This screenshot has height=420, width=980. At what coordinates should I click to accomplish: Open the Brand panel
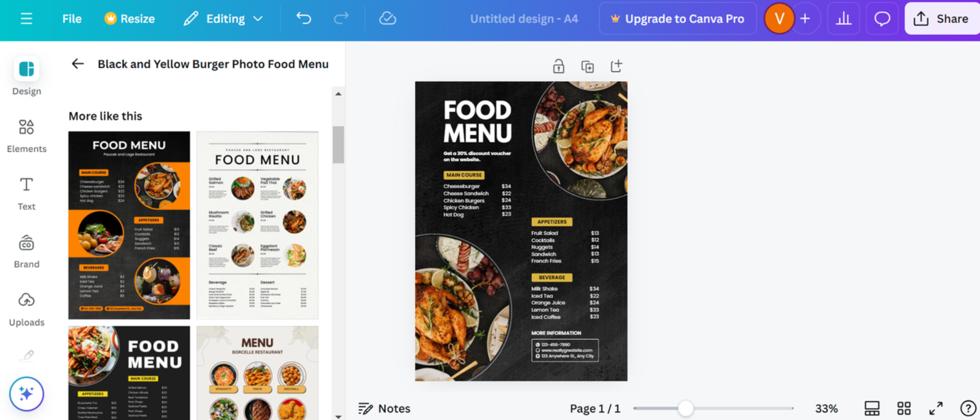click(x=26, y=250)
